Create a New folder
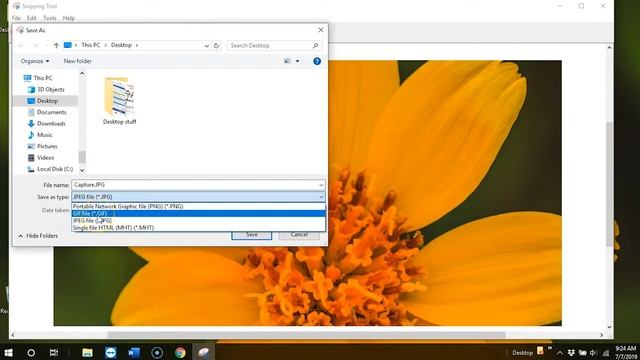 pyautogui.click(x=78, y=61)
